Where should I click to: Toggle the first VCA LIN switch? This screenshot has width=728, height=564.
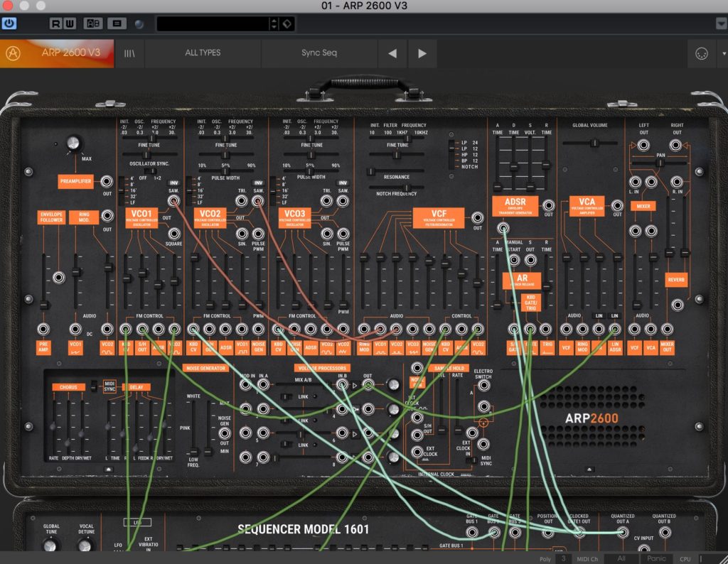point(599,316)
